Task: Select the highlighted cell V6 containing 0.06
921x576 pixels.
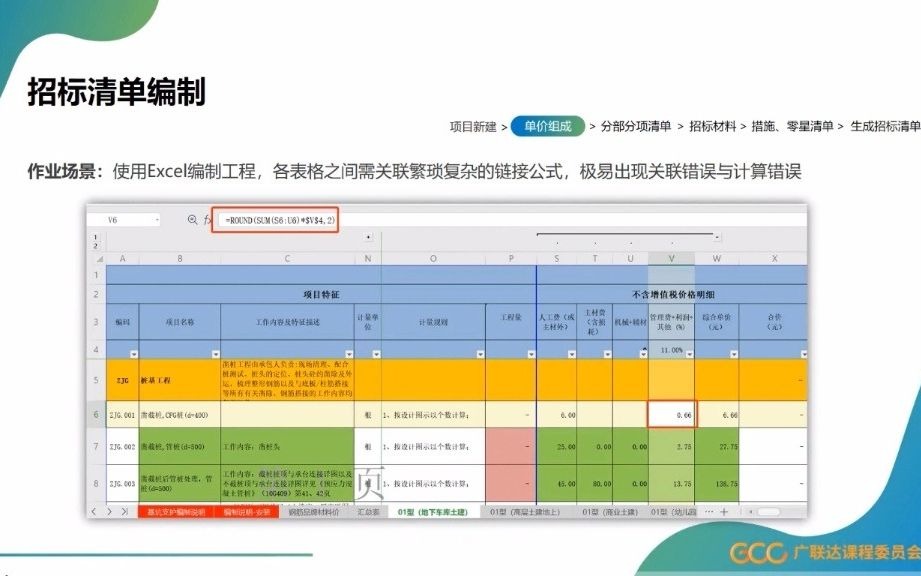Action: click(x=672, y=413)
